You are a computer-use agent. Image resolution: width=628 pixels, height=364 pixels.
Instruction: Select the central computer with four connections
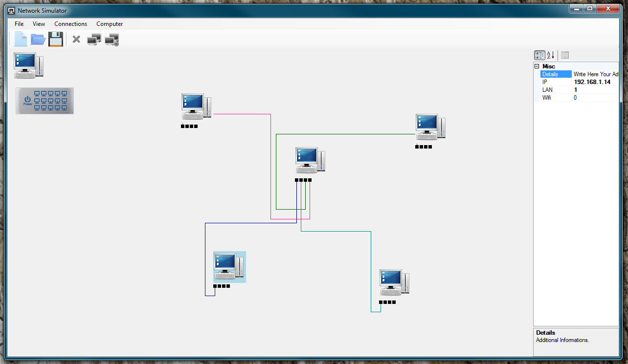pos(310,160)
